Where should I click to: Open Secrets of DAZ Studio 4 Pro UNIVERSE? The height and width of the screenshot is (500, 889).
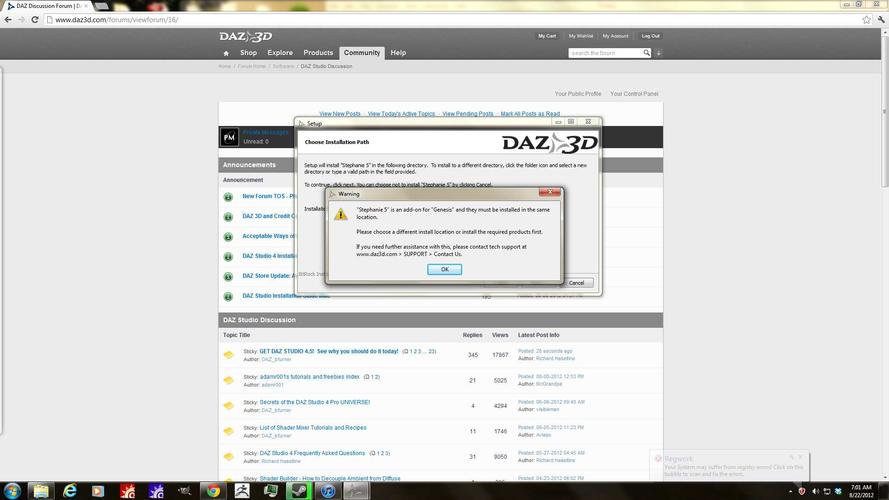[315, 402]
